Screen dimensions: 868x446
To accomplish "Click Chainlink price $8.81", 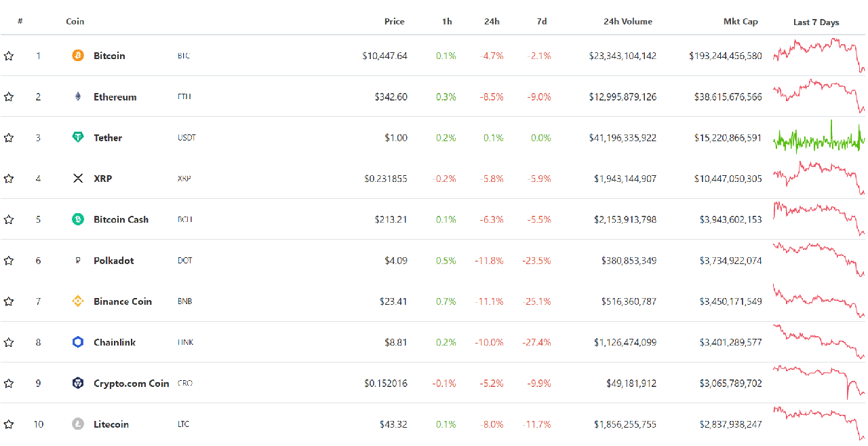I will coord(396,342).
